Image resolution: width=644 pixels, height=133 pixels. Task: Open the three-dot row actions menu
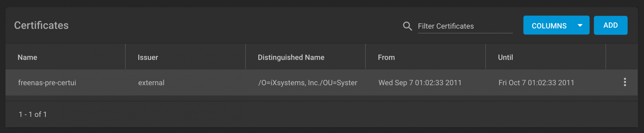tap(625, 82)
